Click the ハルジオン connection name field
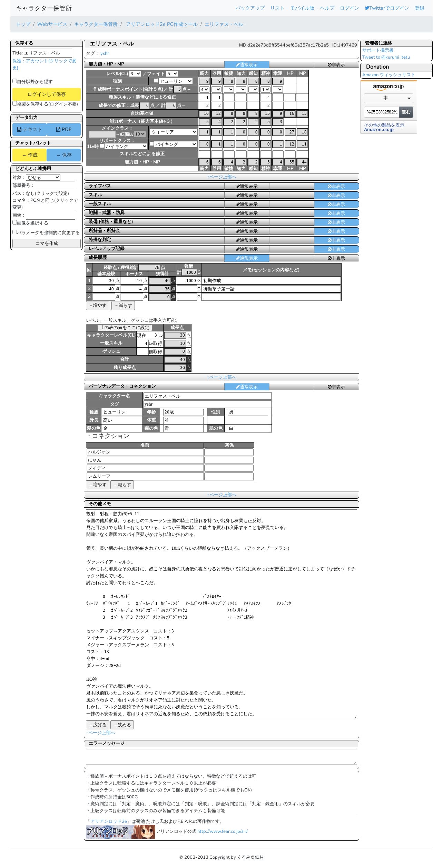443x868 pixels. 145,452
